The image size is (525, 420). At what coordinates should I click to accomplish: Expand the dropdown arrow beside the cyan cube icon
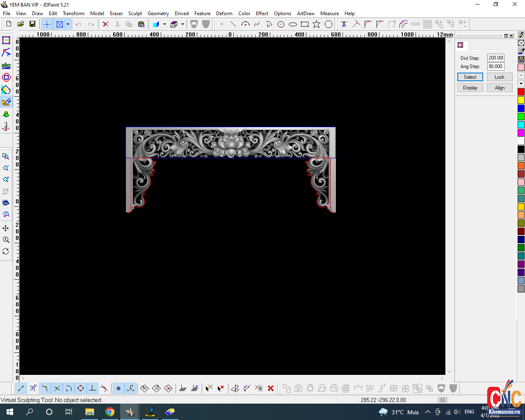(164, 24)
